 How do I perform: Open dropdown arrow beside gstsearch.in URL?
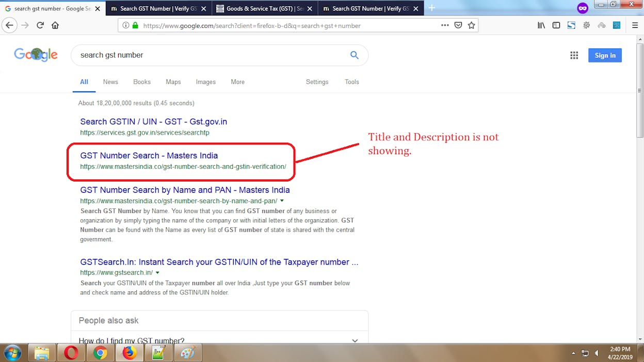(157, 272)
